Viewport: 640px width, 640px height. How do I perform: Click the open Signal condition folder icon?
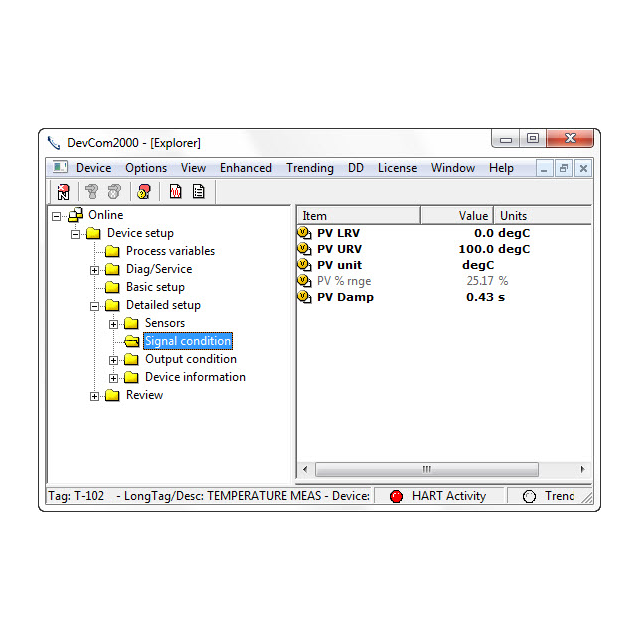[x=131, y=341]
